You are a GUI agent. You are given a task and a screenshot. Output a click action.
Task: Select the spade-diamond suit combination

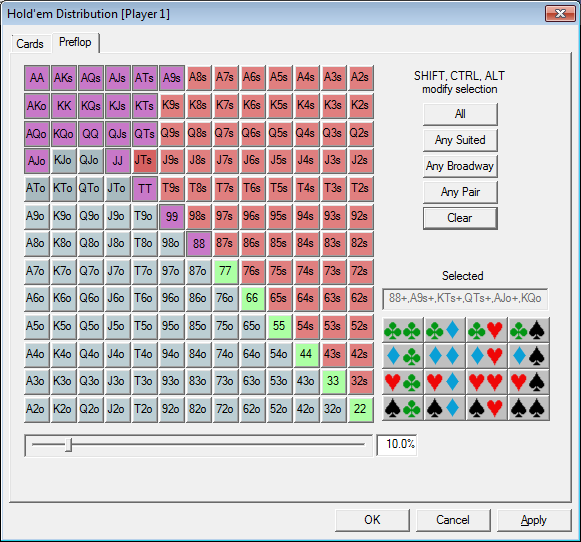point(444,408)
